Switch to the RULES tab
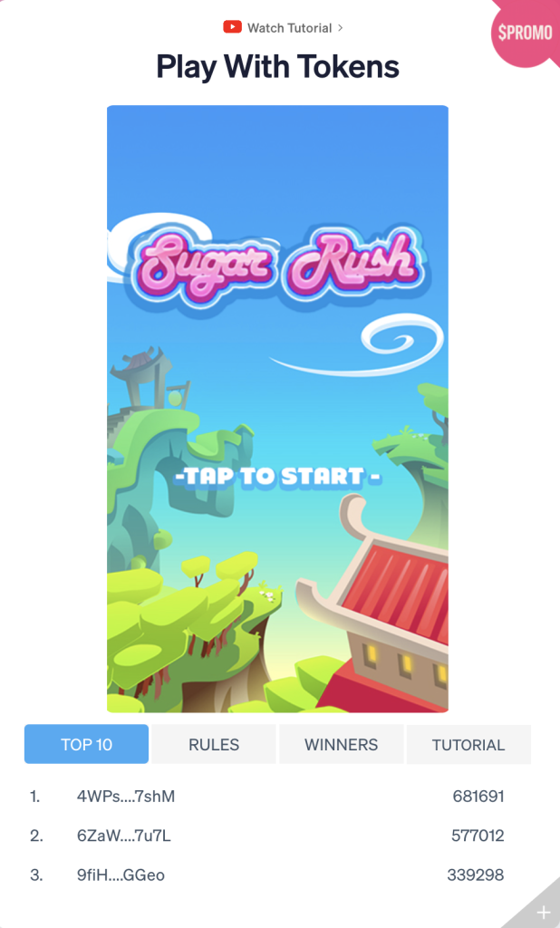 click(214, 744)
